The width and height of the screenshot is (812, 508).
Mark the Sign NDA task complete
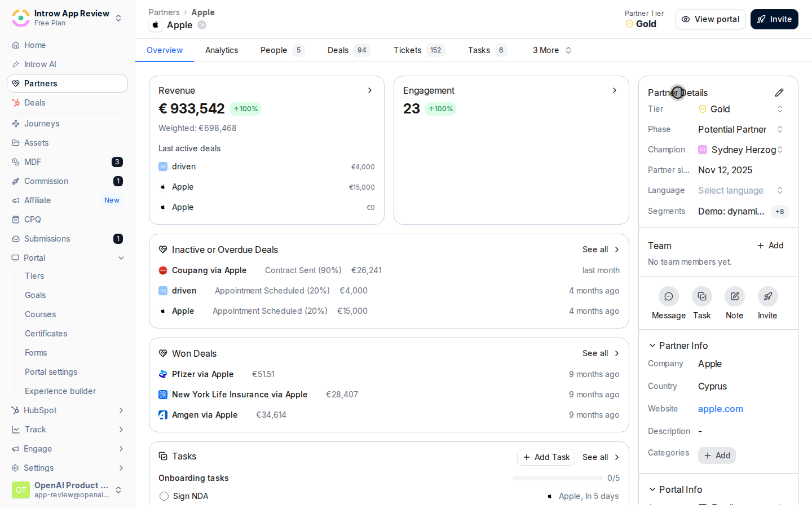coord(164,496)
